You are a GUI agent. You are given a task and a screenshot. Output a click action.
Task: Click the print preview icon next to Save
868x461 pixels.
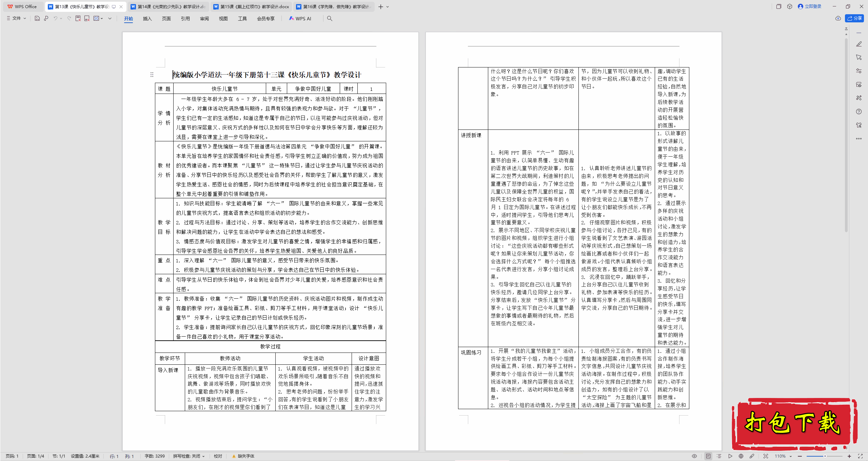pos(46,18)
